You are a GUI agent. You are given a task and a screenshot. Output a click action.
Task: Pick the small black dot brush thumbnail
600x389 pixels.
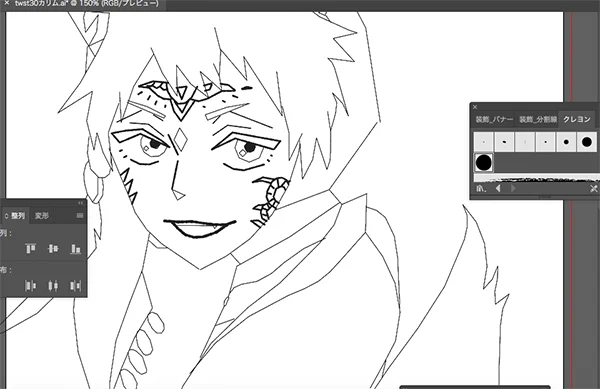pos(546,142)
